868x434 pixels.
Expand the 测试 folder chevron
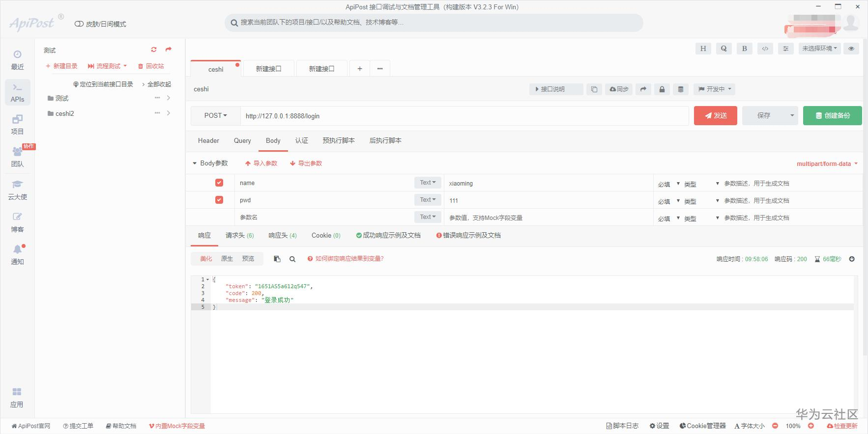pyautogui.click(x=169, y=98)
